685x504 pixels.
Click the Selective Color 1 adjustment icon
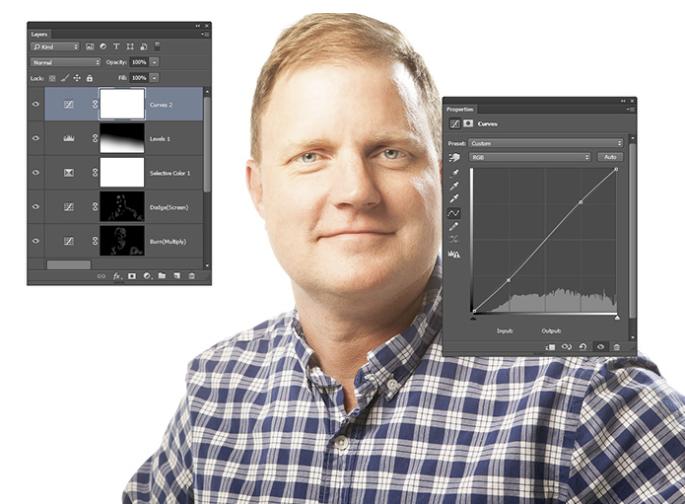(69, 173)
